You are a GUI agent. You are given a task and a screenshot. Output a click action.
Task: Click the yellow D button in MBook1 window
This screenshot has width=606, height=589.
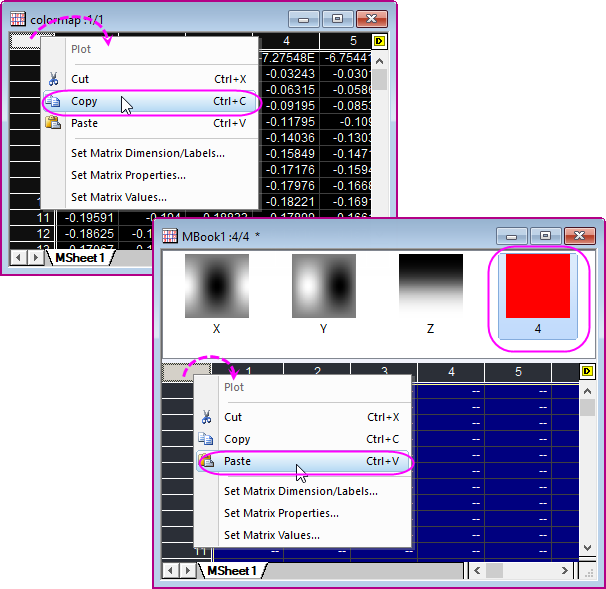[587, 371]
